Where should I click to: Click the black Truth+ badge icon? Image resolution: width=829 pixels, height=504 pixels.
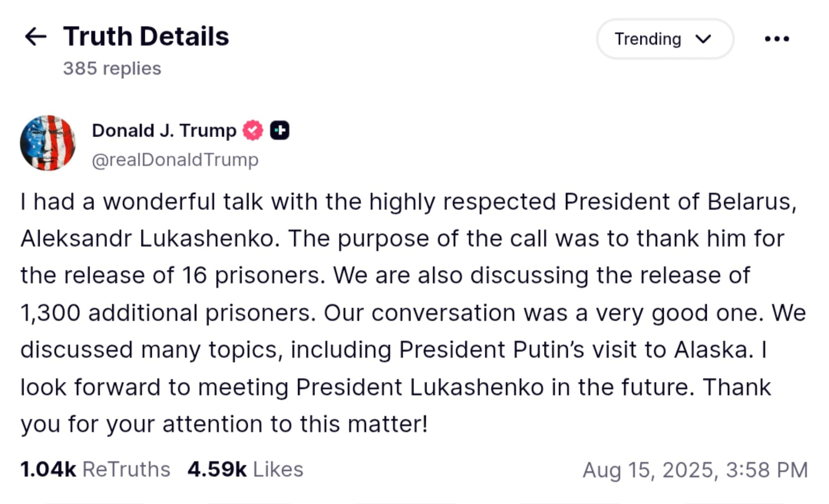point(281,130)
